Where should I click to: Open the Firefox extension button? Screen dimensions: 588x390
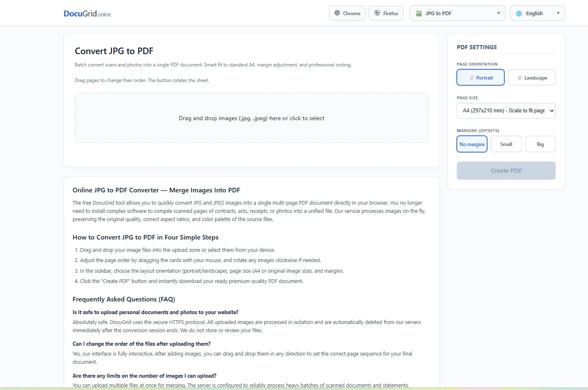tap(386, 13)
